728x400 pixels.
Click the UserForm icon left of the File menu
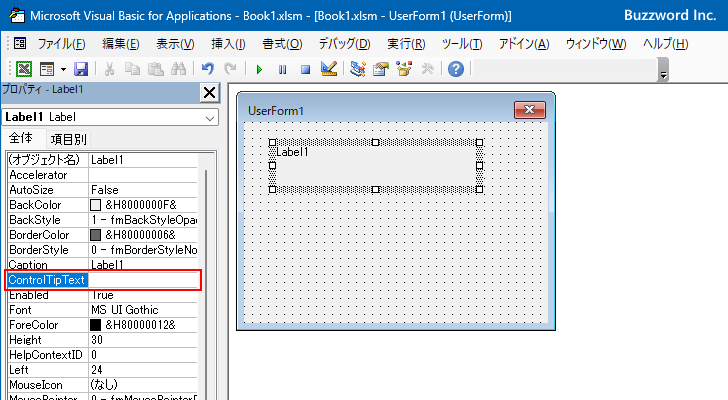tap(20, 44)
